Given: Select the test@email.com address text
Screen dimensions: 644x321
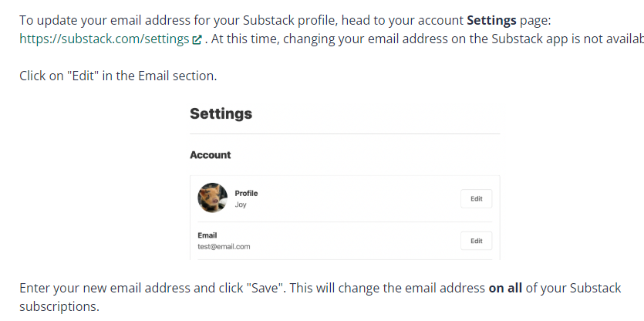Looking at the screenshot, I should (224, 247).
